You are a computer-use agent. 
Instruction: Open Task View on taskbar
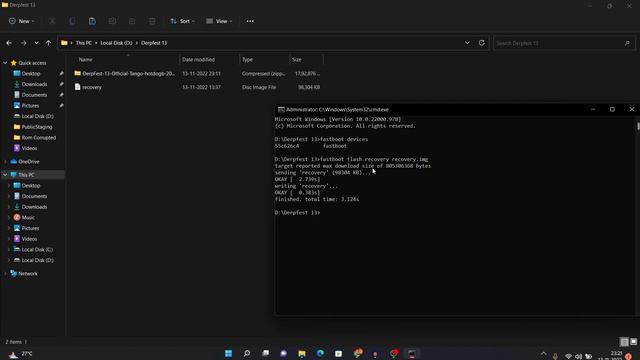pyautogui.click(x=265, y=353)
